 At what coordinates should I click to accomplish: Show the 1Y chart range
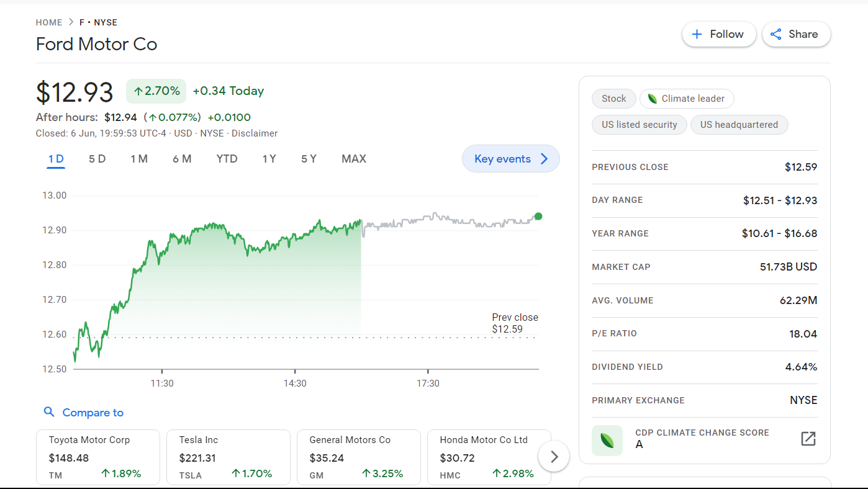click(269, 159)
